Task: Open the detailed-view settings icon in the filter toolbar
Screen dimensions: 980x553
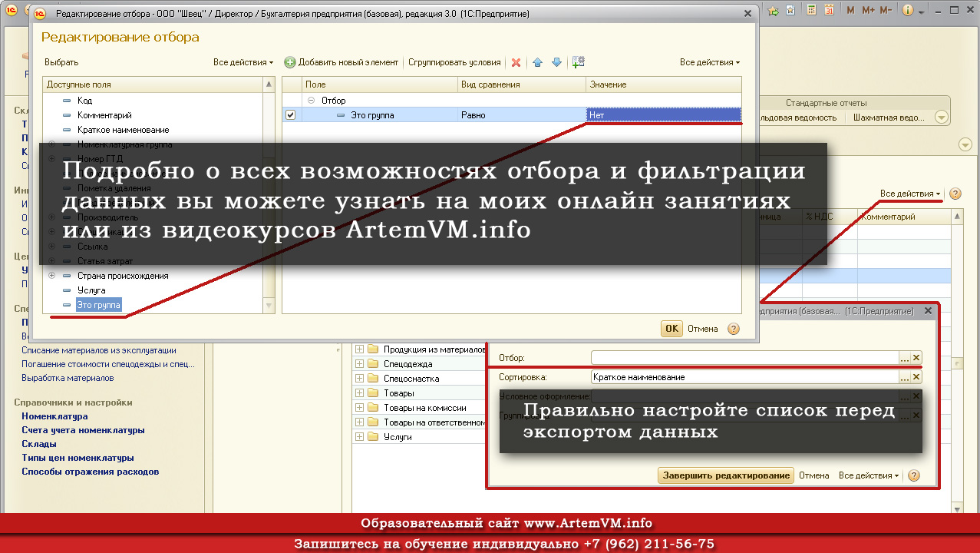Action: pos(579,62)
